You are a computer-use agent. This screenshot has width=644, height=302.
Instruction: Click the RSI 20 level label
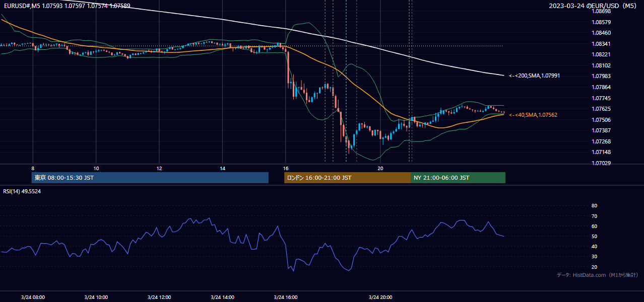pyautogui.click(x=594, y=267)
